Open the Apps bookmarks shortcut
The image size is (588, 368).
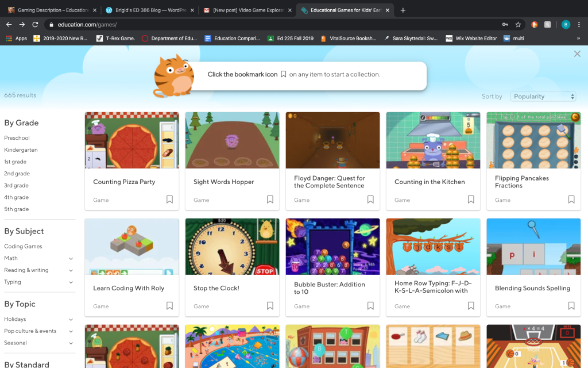16,39
